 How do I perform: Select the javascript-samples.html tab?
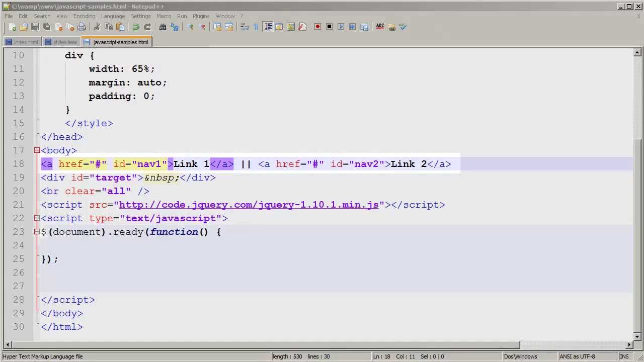coord(116,42)
